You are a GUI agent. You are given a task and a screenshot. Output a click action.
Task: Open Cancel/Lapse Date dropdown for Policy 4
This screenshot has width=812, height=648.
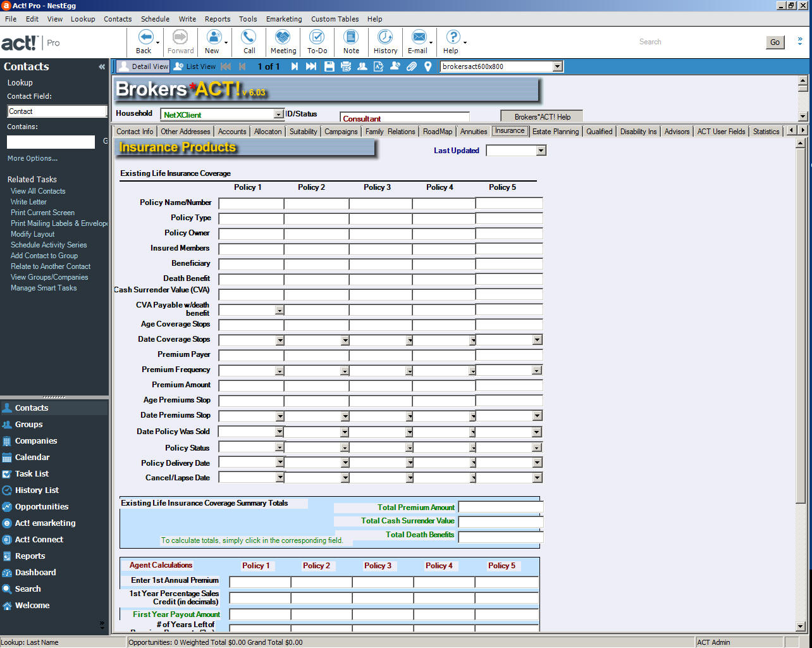click(x=472, y=478)
